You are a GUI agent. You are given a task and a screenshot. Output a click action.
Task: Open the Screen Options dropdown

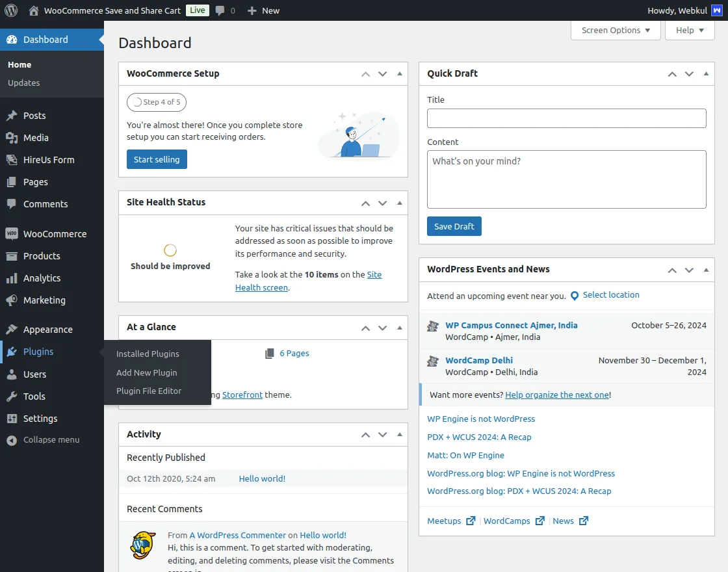pyautogui.click(x=614, y=30)
